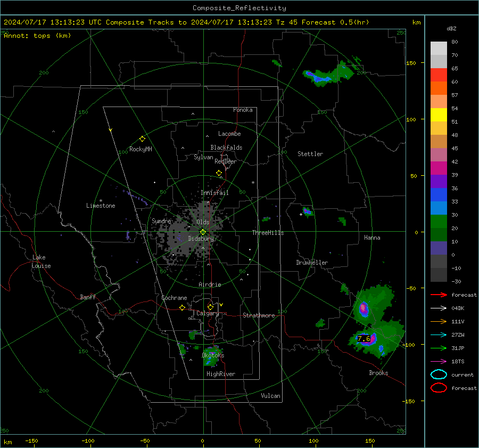Click the yellow diamond marker below Cochrane

click(x=183, y=308)
